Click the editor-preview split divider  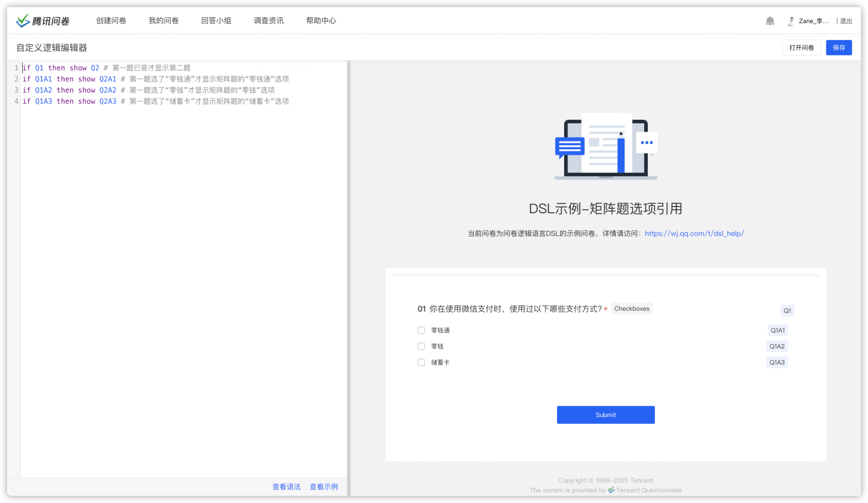349,278
